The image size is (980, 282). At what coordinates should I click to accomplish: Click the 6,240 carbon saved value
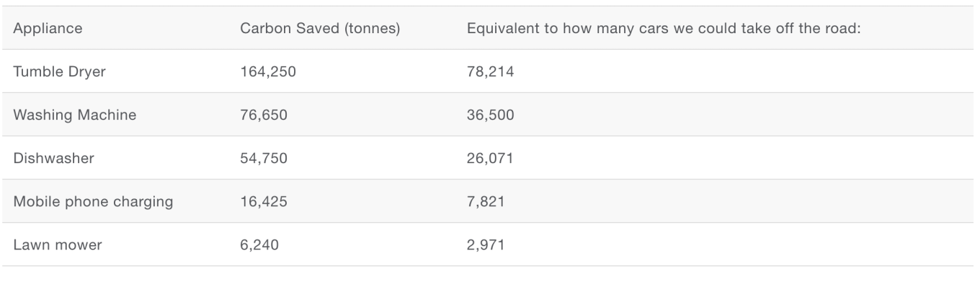point(259,244)
